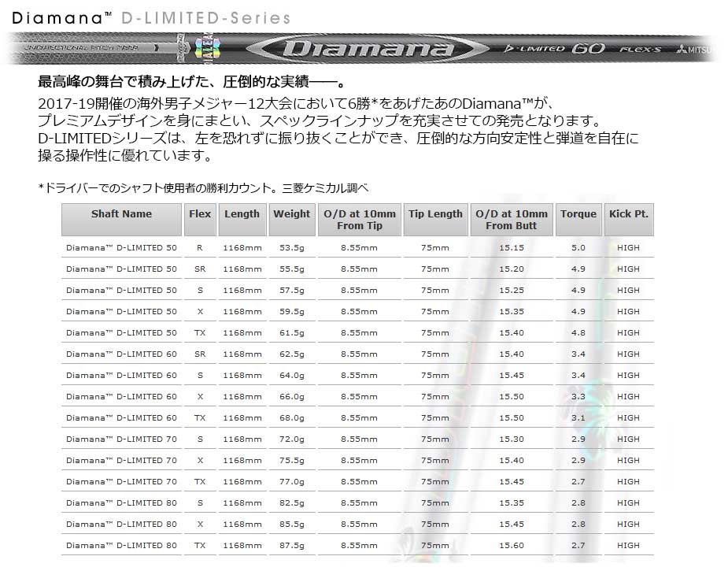728x571 pixels.
Task: Click the 15.60 butt diameter value
Action: (x=512, y=546)
